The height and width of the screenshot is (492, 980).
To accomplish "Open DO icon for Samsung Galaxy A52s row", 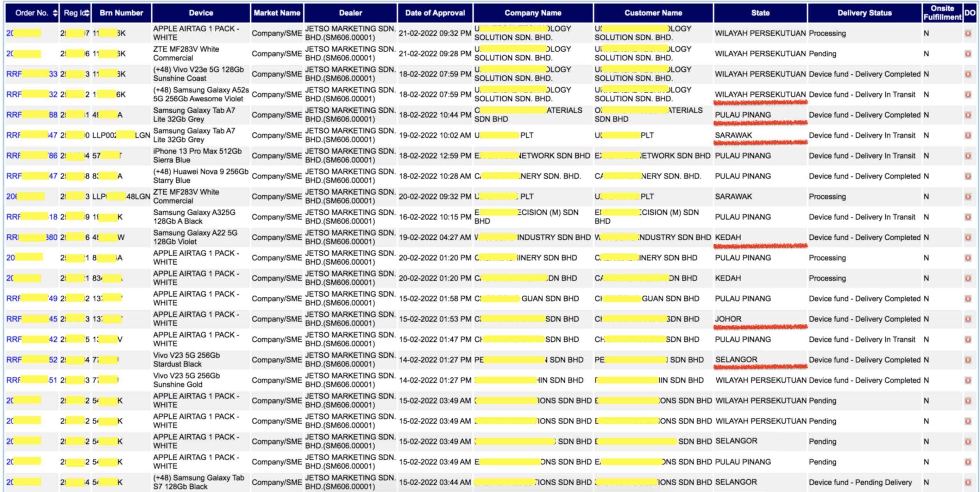I will pyautogui.click(x=968, y=95).
